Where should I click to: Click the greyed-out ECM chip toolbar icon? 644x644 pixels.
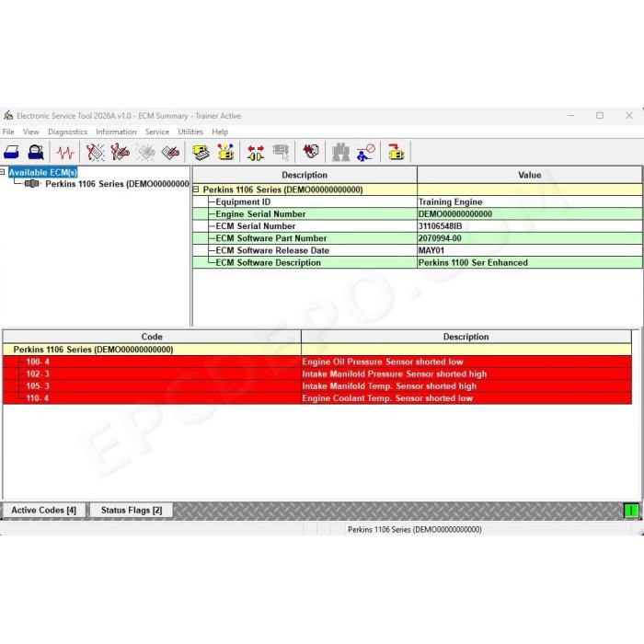coord(281,153)
